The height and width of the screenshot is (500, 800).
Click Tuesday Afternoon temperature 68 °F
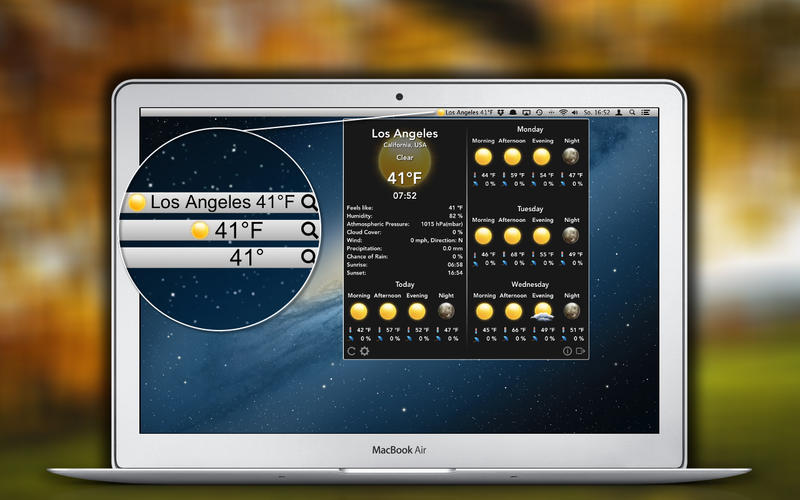(517, 255)
